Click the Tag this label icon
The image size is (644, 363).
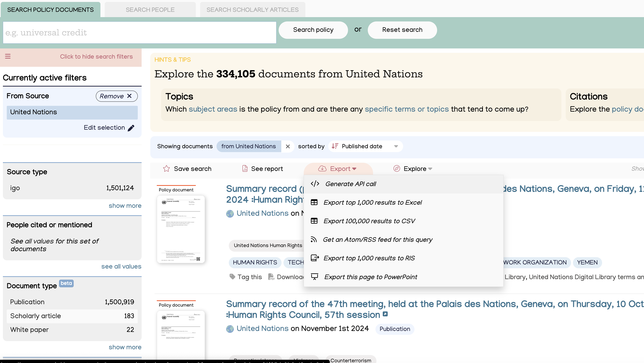(232, 277)
